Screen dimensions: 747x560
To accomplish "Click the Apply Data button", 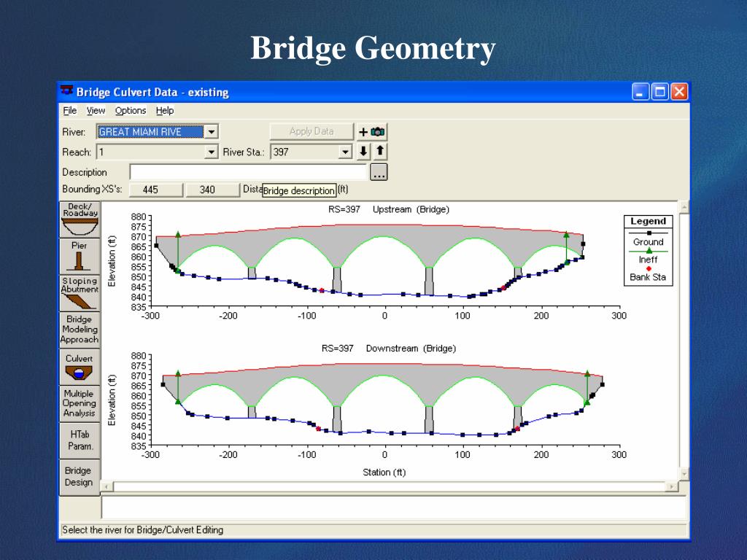I will pyautogui.click(x=311, y=131).
